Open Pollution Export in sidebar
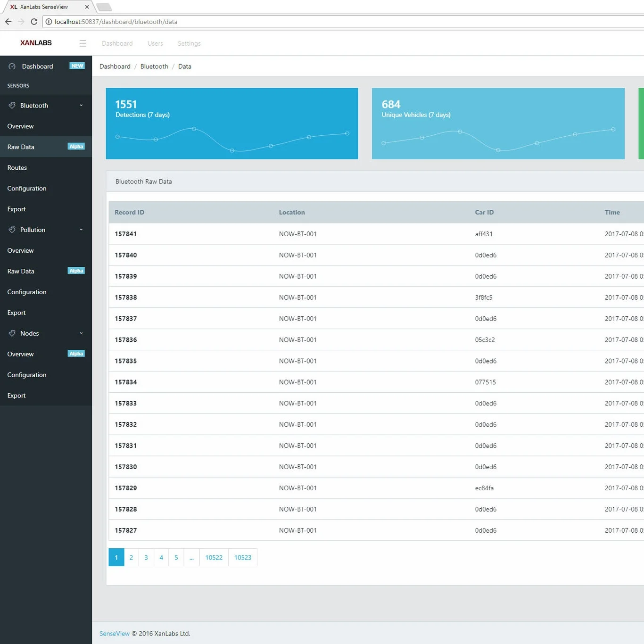The width and height of the screenshot is (644, 644). point(46,313)
